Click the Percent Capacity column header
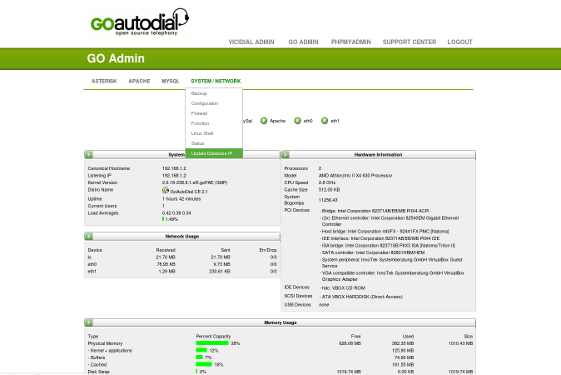561x375 pixels. [213, 336]
